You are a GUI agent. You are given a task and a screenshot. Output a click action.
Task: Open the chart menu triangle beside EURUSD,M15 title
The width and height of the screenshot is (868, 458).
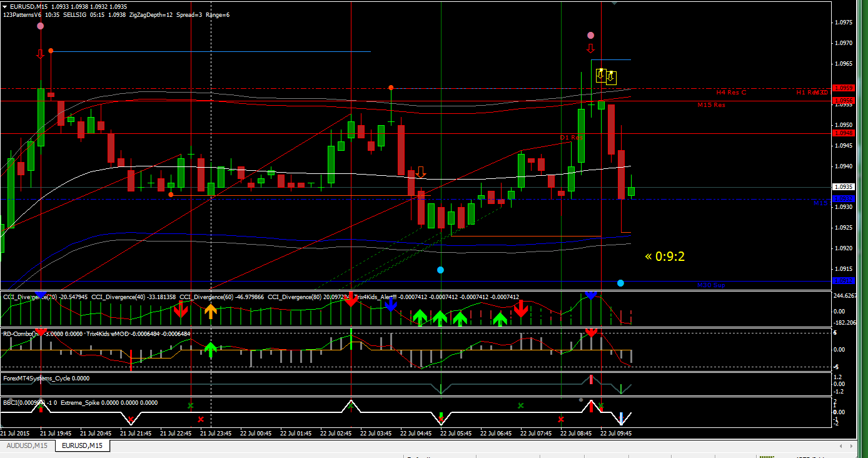[5, 6]
